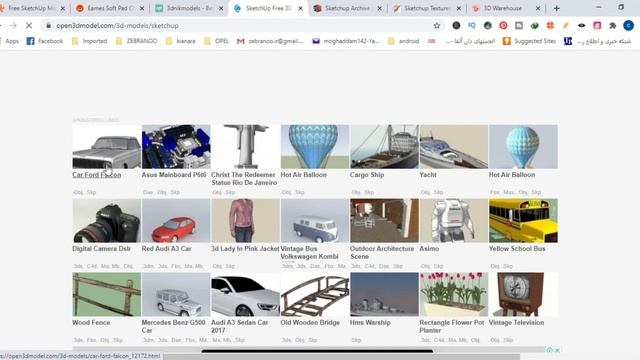Bookmark this page with the star icon

(437, 25)
